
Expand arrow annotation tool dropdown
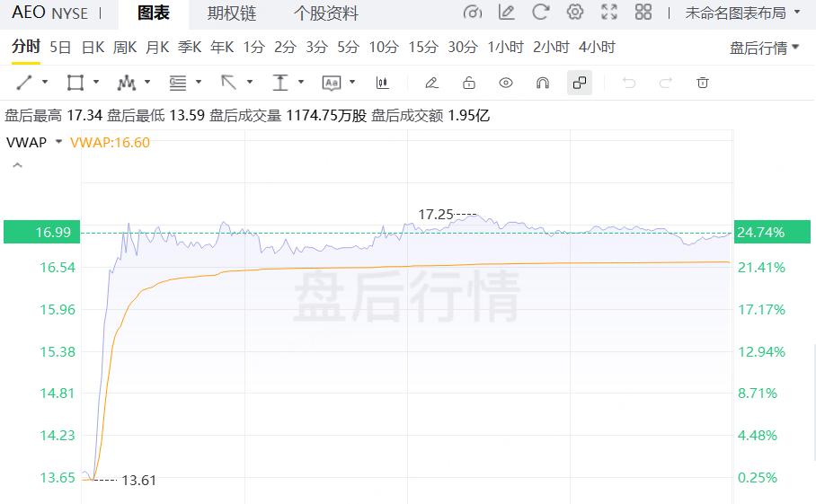[250, 82]
